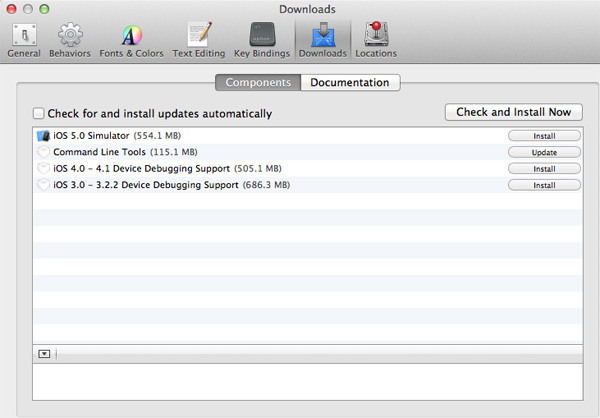The height and width of the screenshot is (418, 600).
Task: Select iOS 4.0 – 4.1 Device Debugging Support text
Action: (x=142, y=168)
